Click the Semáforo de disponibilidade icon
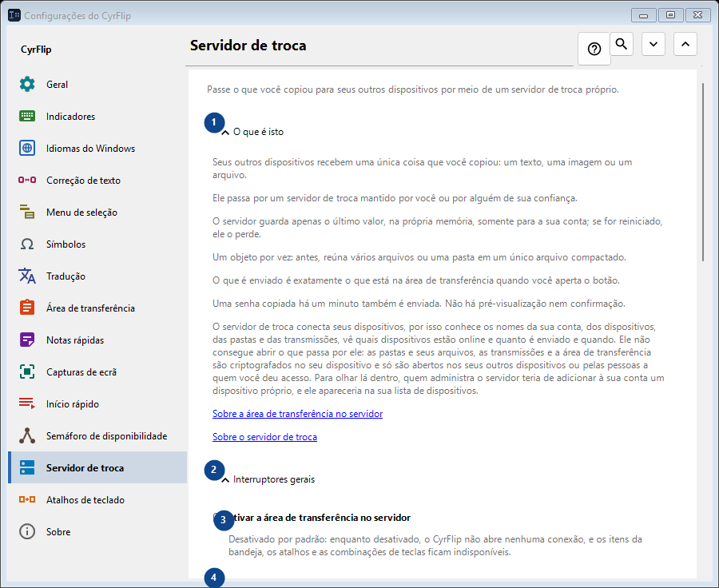The height and width of the screenshot is (588, 719). [27, 435]
